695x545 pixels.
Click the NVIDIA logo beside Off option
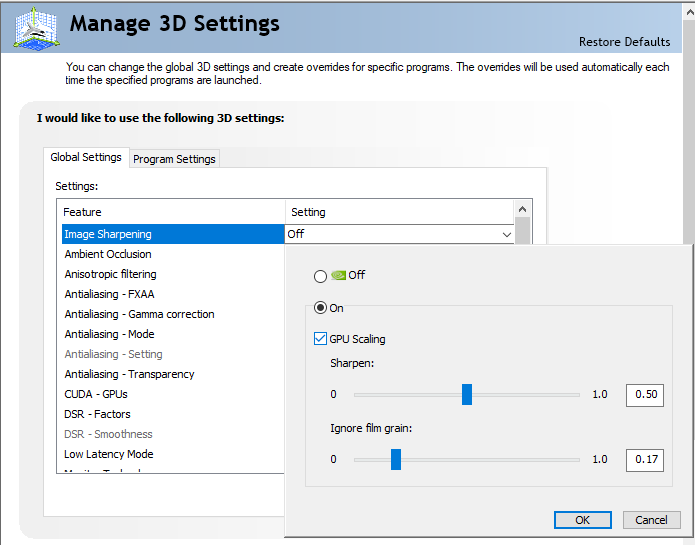[x=338, y=275]
